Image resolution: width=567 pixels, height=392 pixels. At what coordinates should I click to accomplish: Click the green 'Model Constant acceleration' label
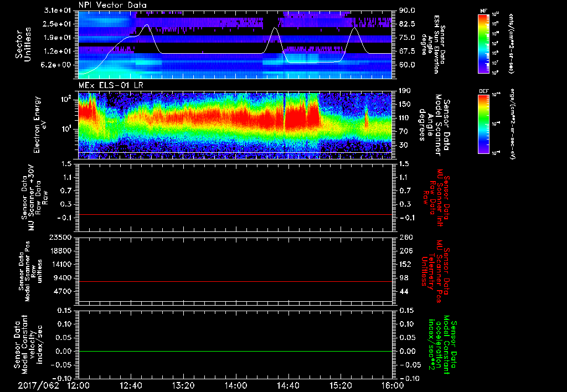coord(442,345)
